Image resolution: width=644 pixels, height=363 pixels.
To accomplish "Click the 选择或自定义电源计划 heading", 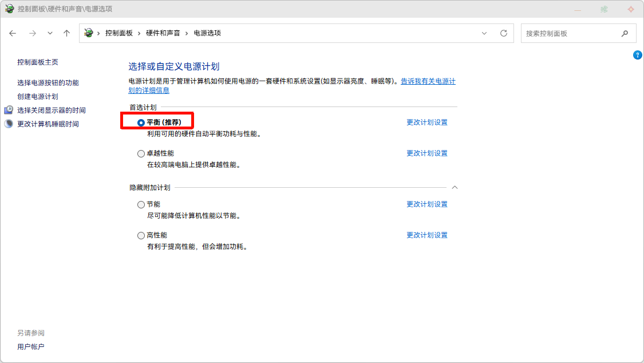I will tap(174, 66).
